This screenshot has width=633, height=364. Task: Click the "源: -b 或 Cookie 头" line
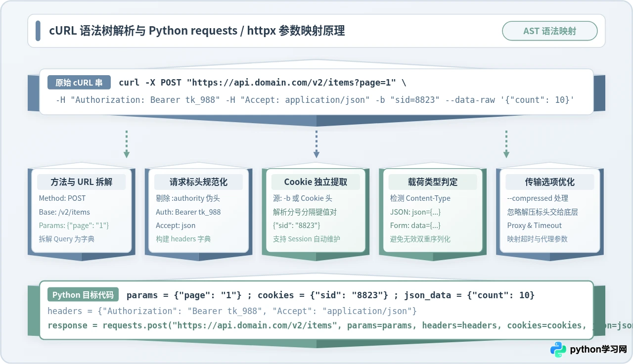[303, 198]
